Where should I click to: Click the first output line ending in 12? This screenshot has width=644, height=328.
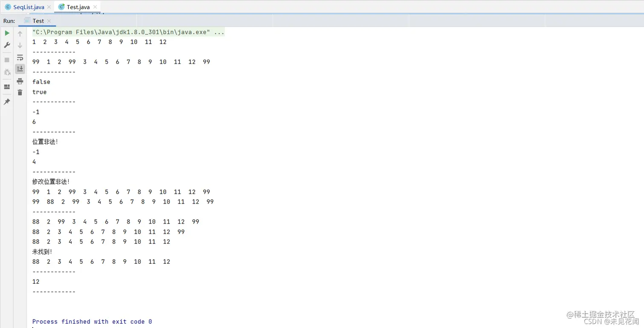pyautogui.click(x=99, y=42)
